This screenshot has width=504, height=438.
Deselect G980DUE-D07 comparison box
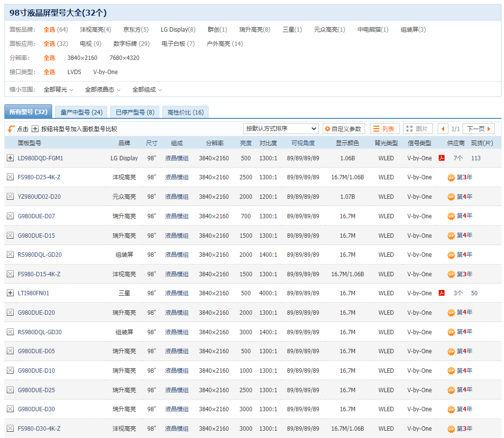click(10, 216)
